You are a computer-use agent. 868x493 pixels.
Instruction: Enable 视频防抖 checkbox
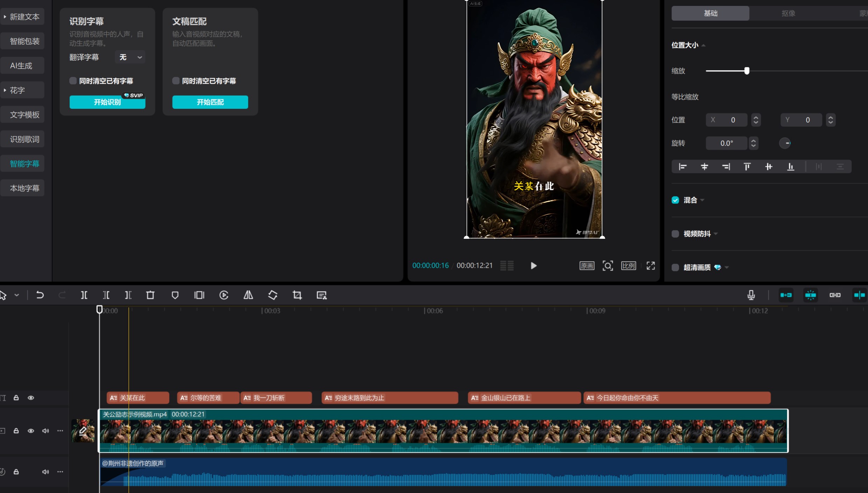(x=675, y=234)
